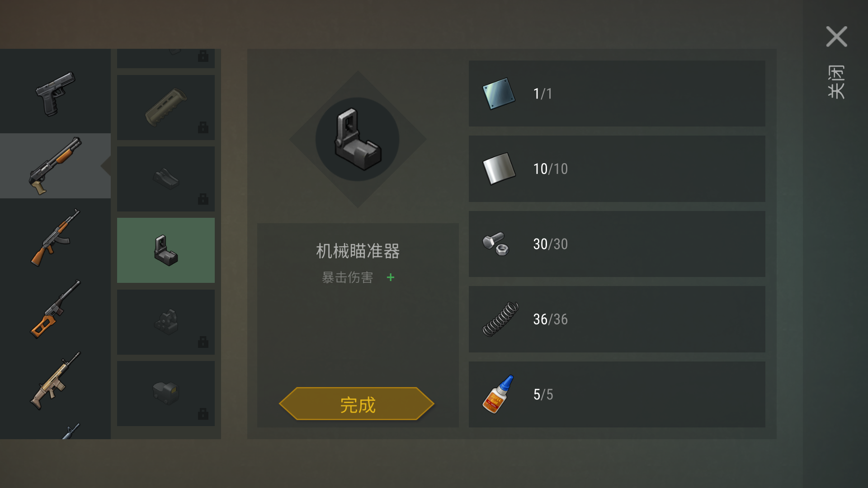
Task: Tap the spring material 36/36
Action: coord(617,319)
